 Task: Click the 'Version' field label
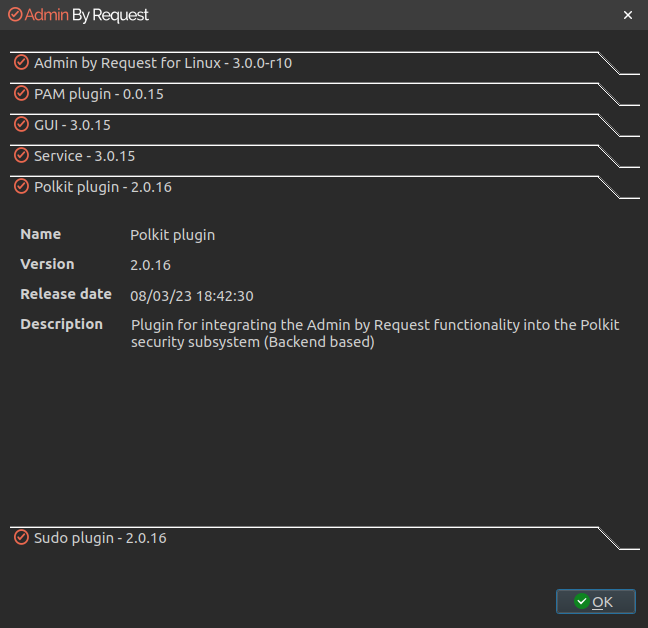(47, 264)
